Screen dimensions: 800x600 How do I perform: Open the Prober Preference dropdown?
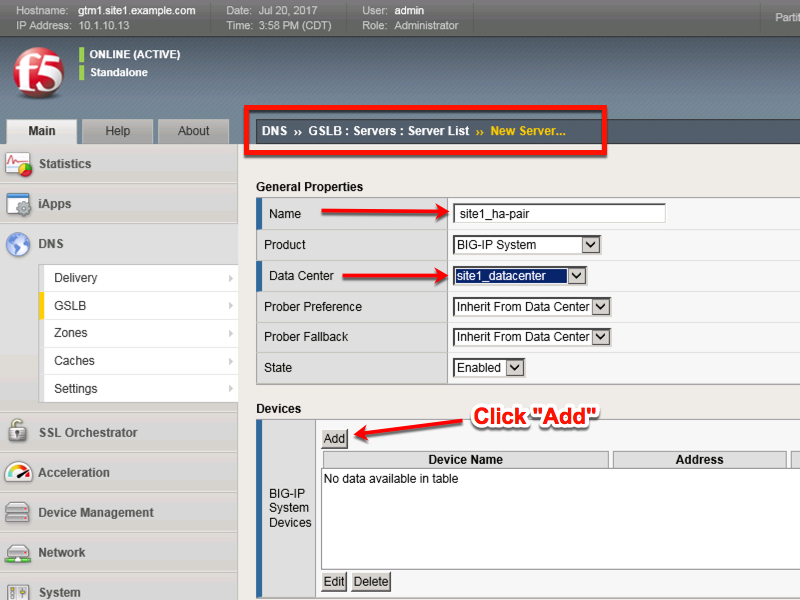(532, 307)
